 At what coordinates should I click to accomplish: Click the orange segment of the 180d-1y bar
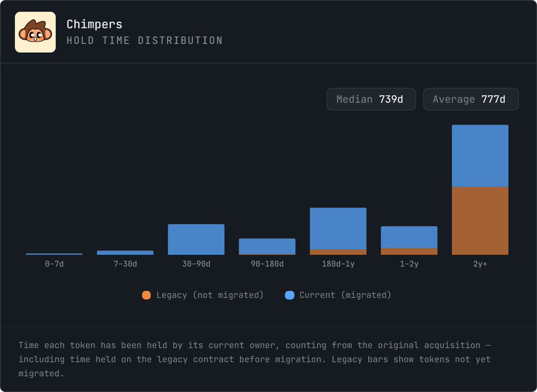coord(338,252)
